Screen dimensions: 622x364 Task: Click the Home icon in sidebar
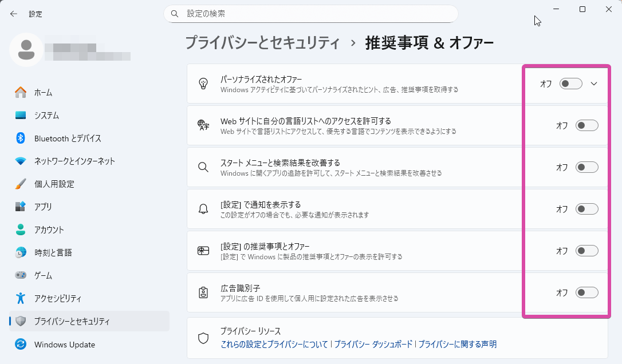tap(21, 92)
